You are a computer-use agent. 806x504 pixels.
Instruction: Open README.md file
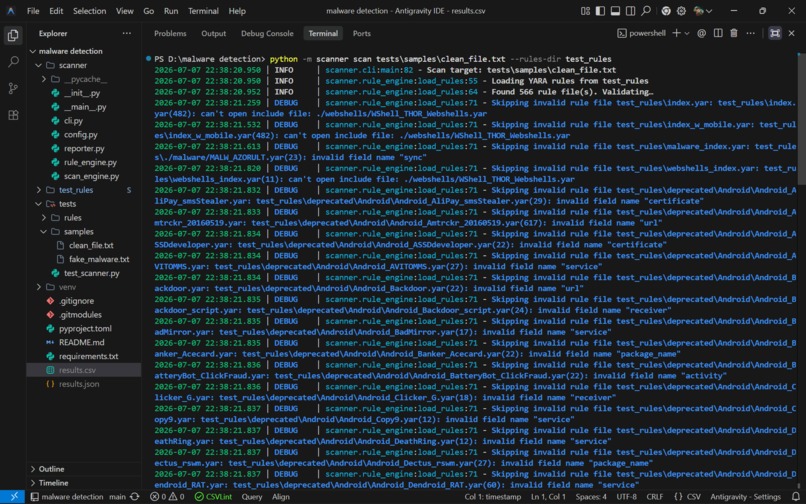(x=84, y=343)
